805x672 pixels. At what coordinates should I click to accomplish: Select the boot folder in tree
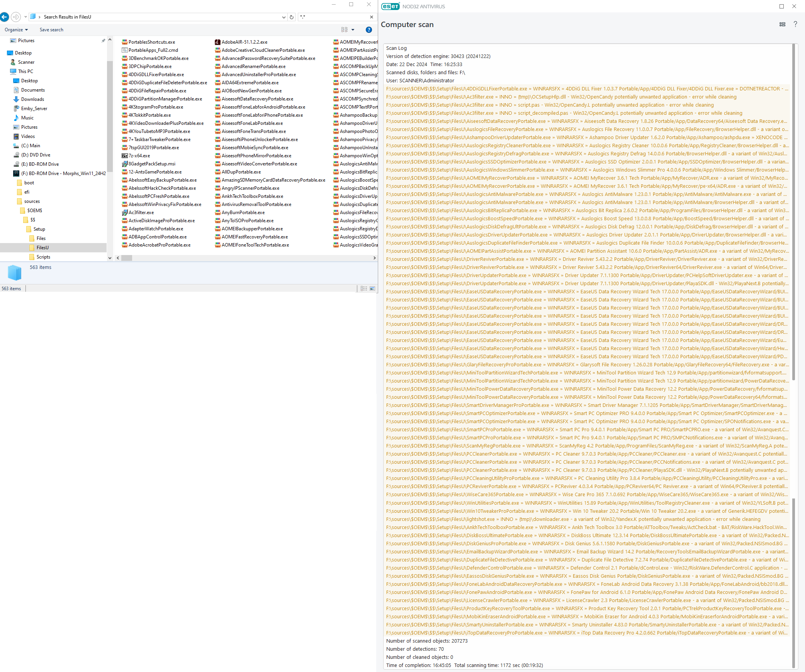[29, 183]
